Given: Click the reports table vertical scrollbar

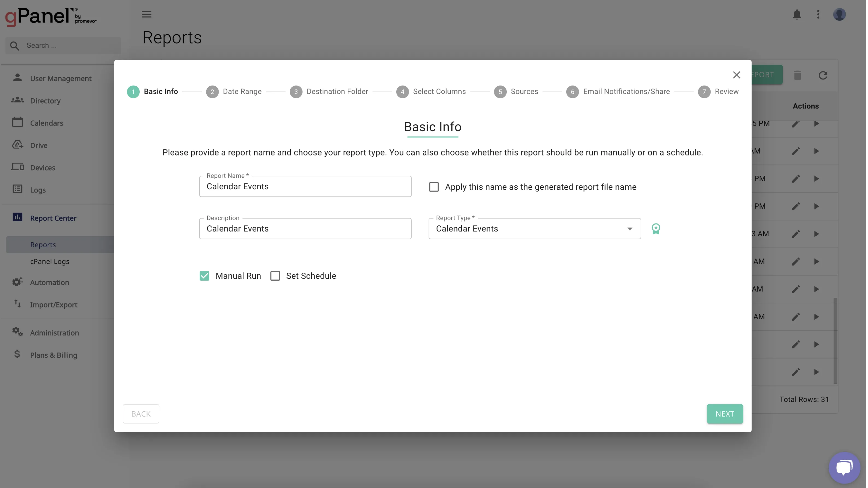Looking at the screenshot, I should [x=835, y=340].
